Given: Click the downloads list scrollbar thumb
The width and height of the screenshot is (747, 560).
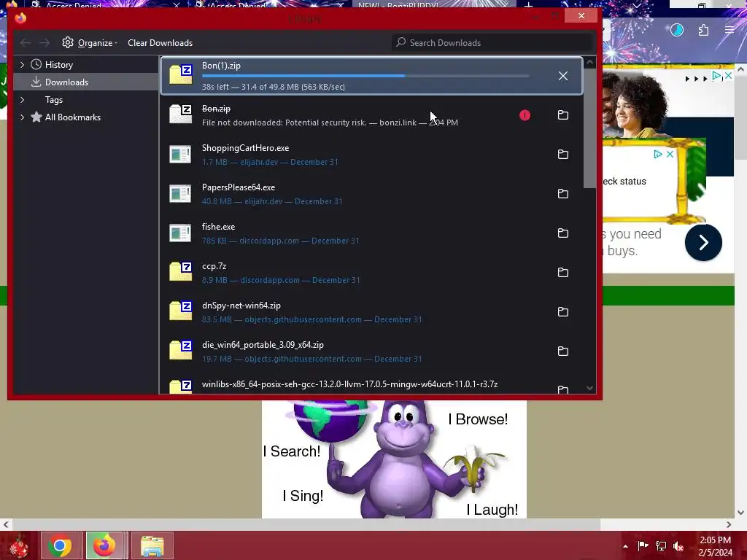Looking at the screenshot, I should [589, 128].
